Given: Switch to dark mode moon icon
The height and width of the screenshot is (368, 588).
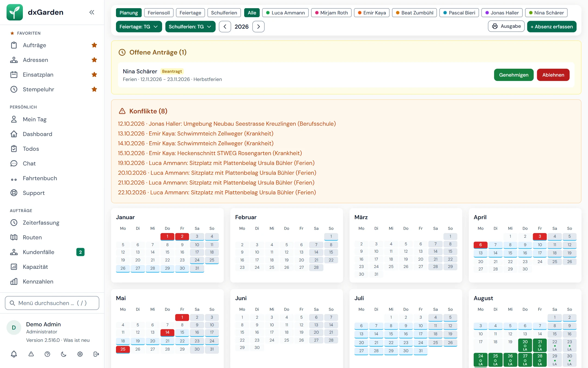Looking at the screenshot, I should coord(63,354).
